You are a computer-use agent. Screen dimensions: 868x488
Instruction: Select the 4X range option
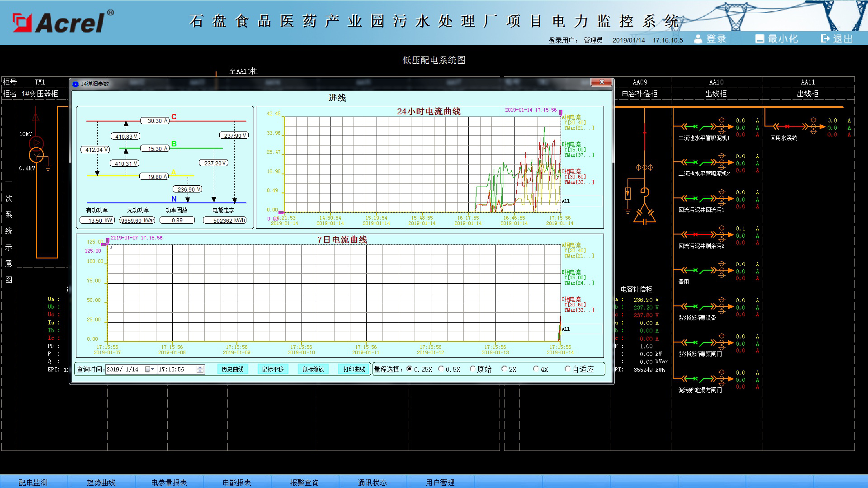(x=536, y=369)
